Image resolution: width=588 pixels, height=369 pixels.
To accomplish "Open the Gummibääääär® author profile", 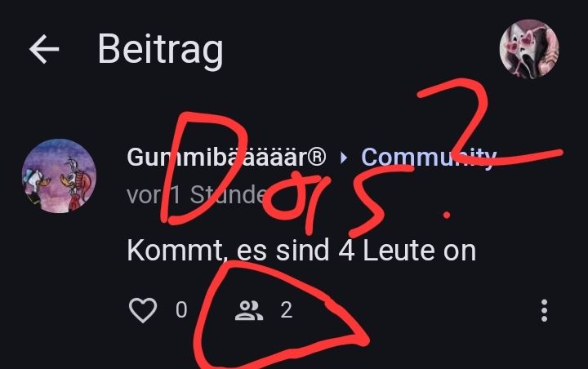I will point(226,157).
